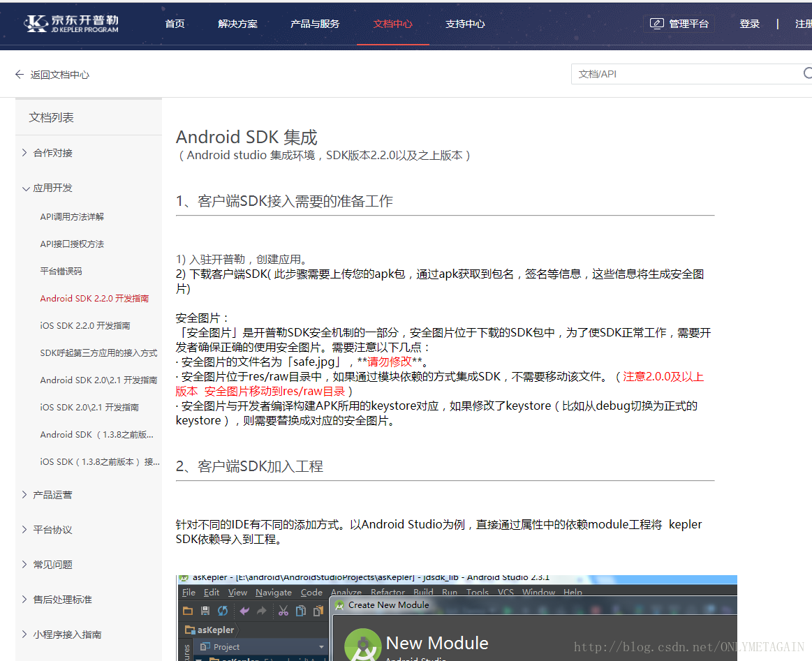Click the open folder icon in Android Studio toolbar

(187, 611)
